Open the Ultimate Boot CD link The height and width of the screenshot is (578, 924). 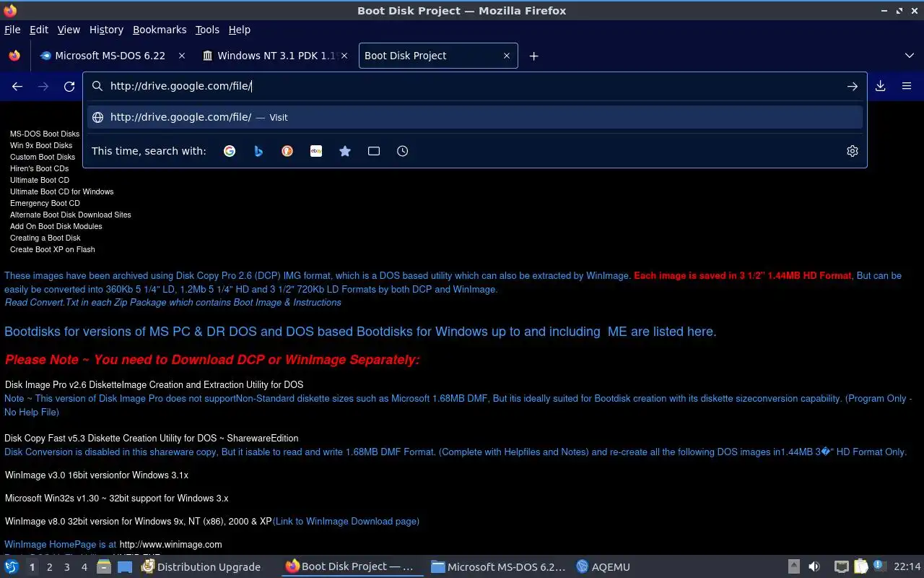point(40,180)
